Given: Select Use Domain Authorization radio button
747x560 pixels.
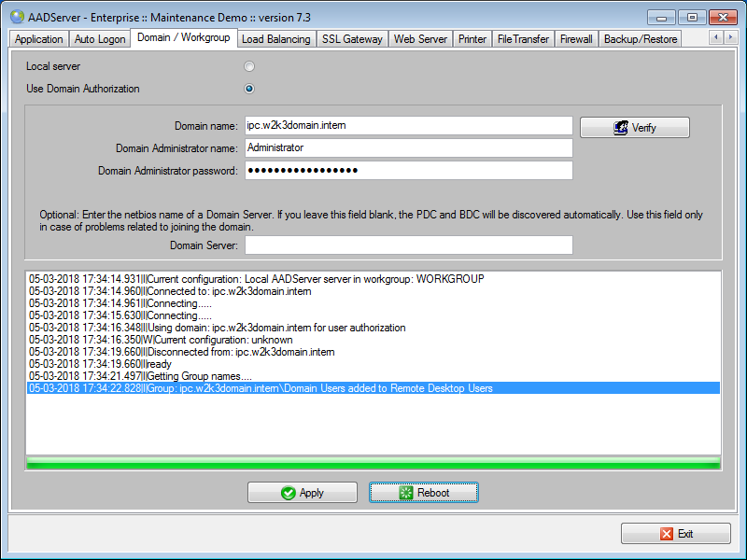Looking at the screenshot, I should pyautogui.click(x=249, y=89).
